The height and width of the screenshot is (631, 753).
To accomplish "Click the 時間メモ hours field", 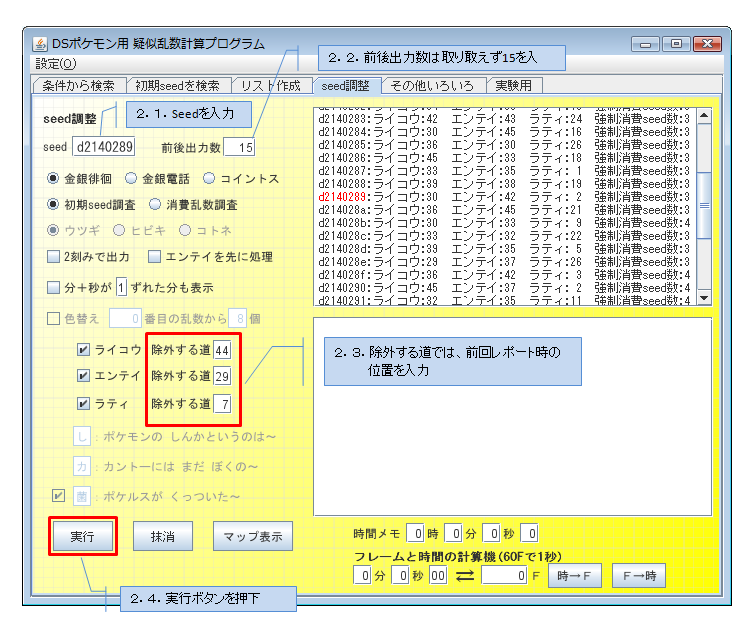I will coord(415,534).
